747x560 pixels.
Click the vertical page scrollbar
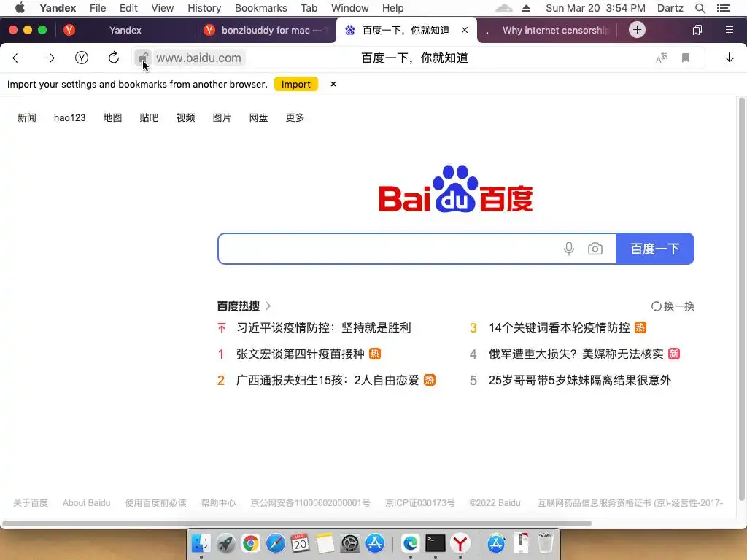741,299
